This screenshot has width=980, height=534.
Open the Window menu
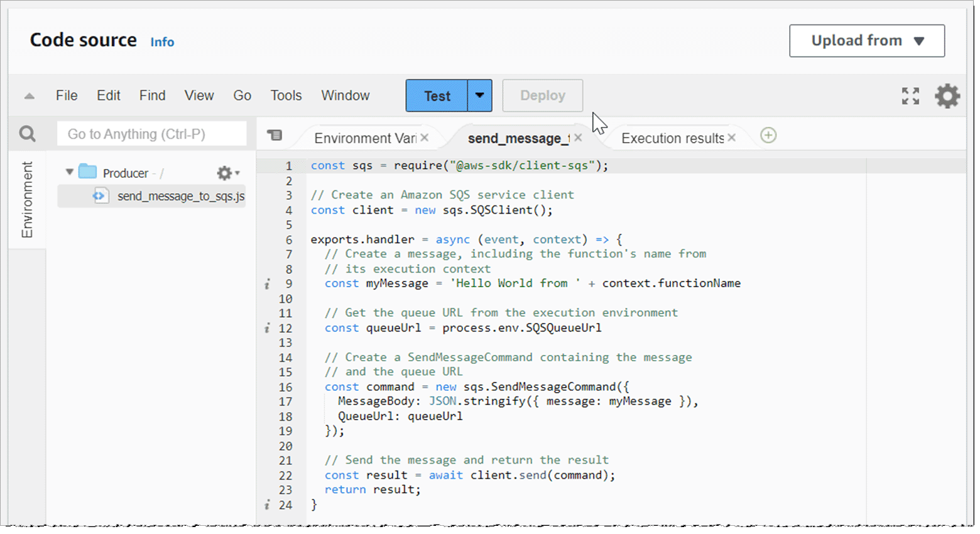click(x=346, y=95)
